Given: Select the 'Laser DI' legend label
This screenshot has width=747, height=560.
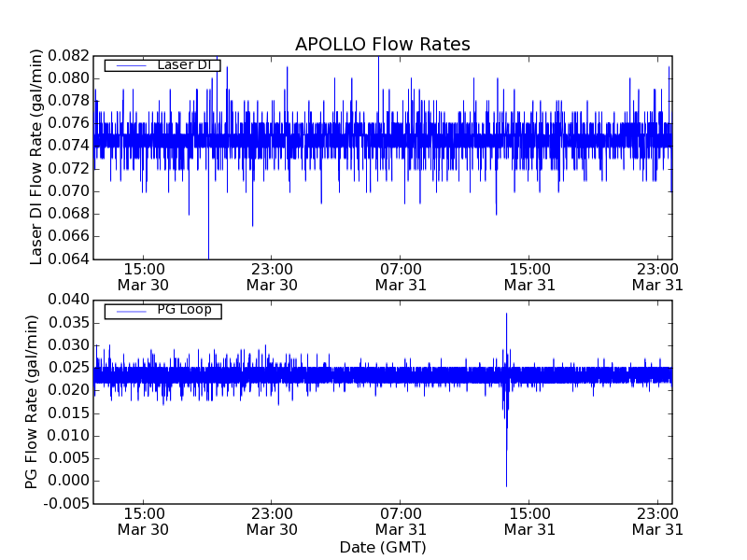Looking at the screenshot, I should pos(186,65).
